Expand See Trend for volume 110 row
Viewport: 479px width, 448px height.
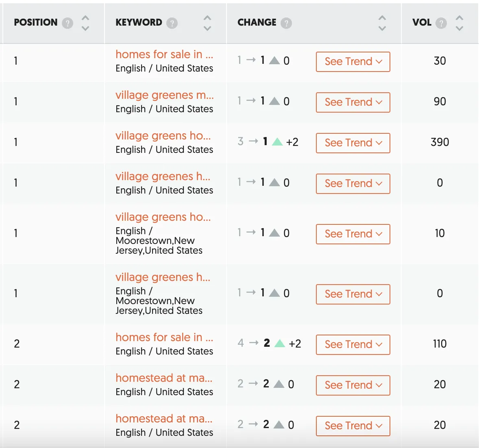[353, 344]
